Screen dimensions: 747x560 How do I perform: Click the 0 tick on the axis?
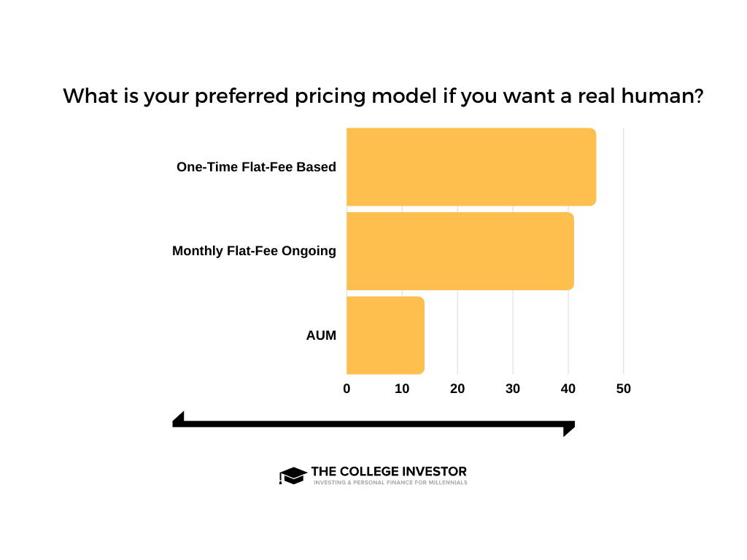point(347,389)
